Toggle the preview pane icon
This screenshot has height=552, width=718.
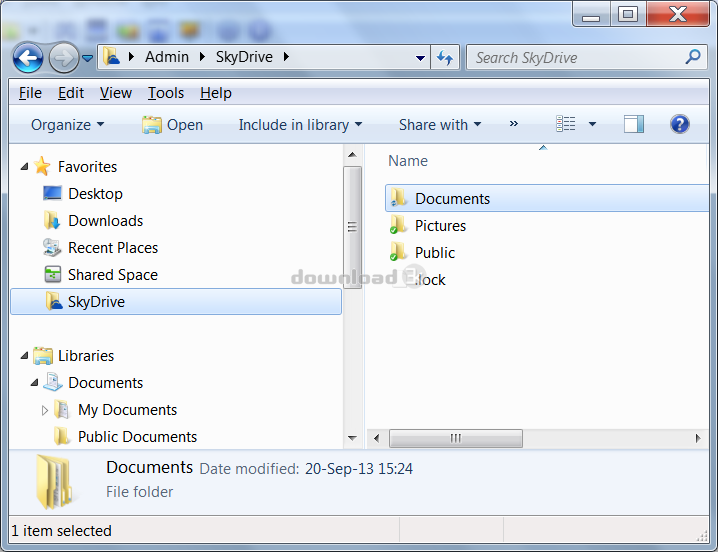634,124
